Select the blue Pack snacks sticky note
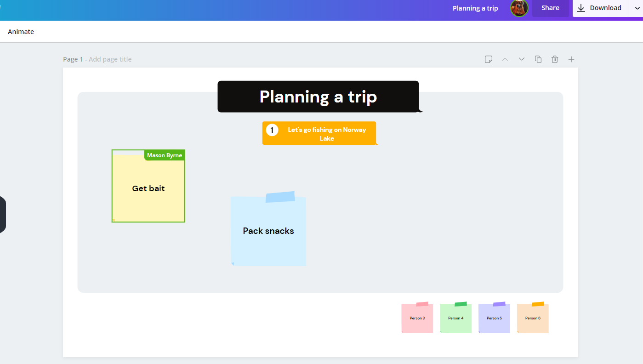Viewport: 643px width, 364px height. tap(268, 229)
